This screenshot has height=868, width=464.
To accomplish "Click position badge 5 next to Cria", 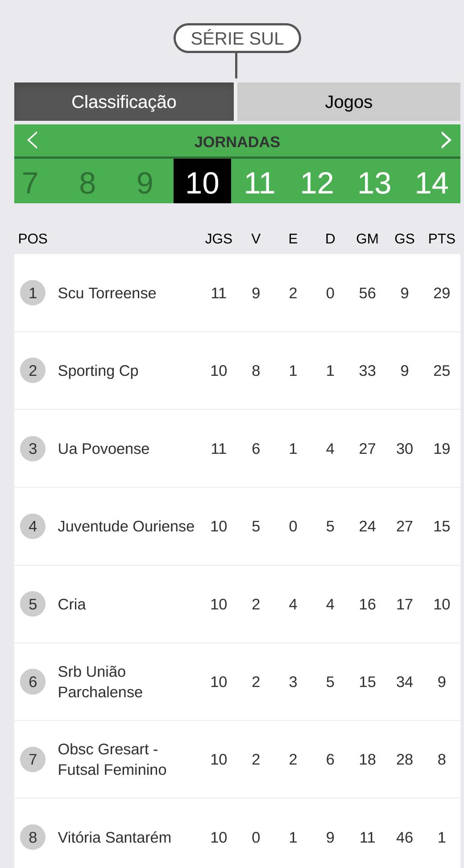I will 33,604.
